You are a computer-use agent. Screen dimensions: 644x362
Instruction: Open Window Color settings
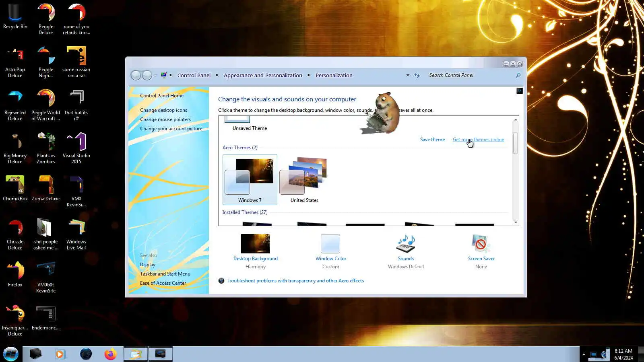tap(331, 251)
